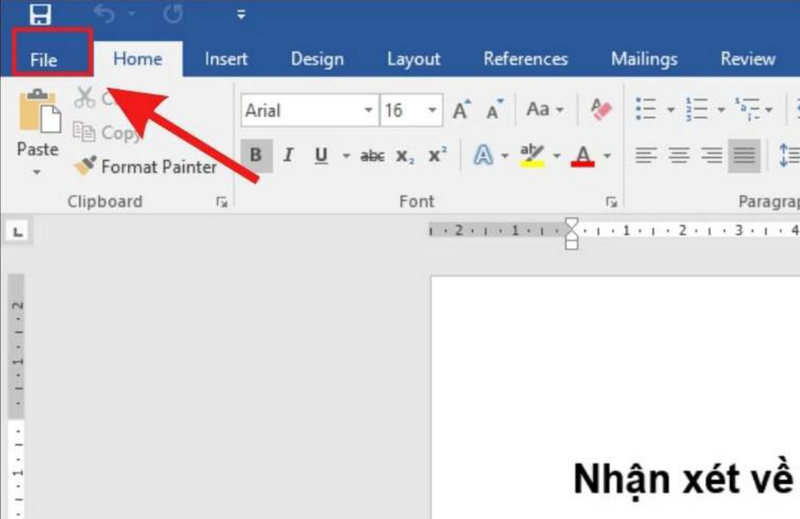Click the Paste clipboard icon
The height and width of the screenshot is (519, 800).
tap(39, 111)
